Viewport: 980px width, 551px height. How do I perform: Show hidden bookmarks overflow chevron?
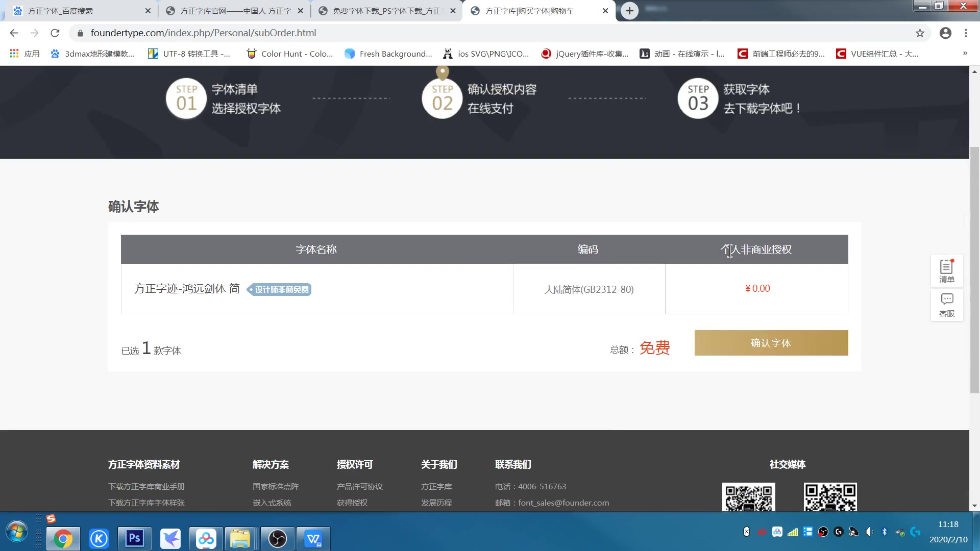click(965, 54)
